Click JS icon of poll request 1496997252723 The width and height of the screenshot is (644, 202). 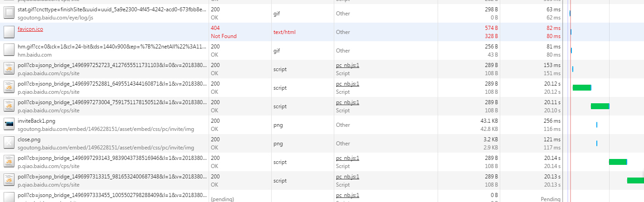pos(9,69)
